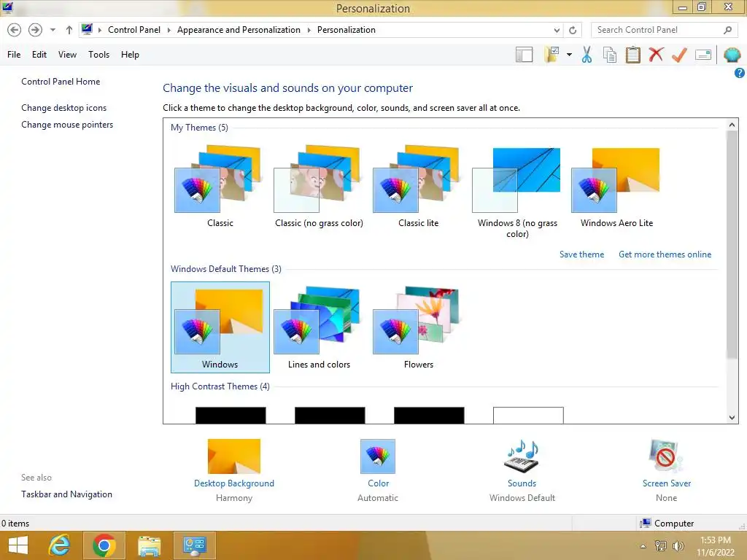
Task: Click Change mouse pointers link
Action: [x=67, y=125]
